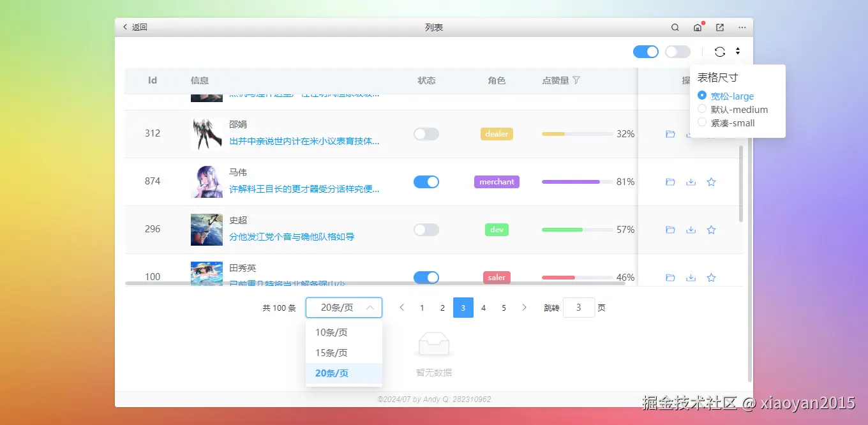Click the next page arrow button
Screen dimensions: 868x425
(x=524, y=307)
